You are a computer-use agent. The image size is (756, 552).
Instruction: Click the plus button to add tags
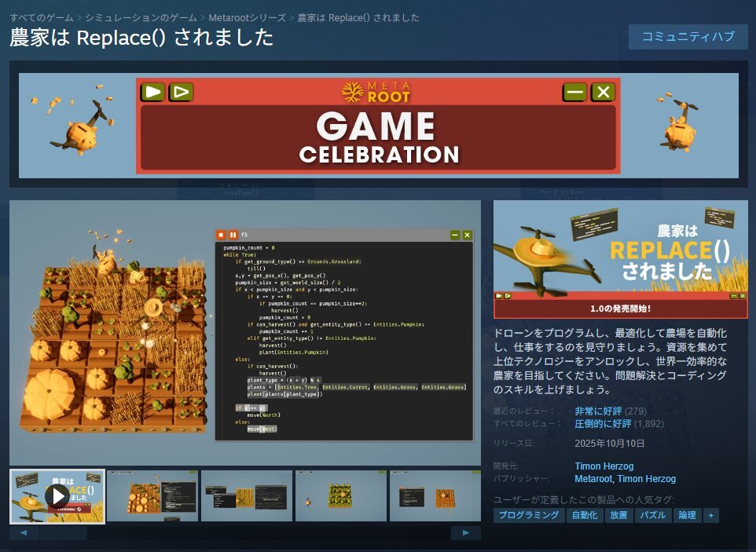pyautogui.click(x=710, y=516)
